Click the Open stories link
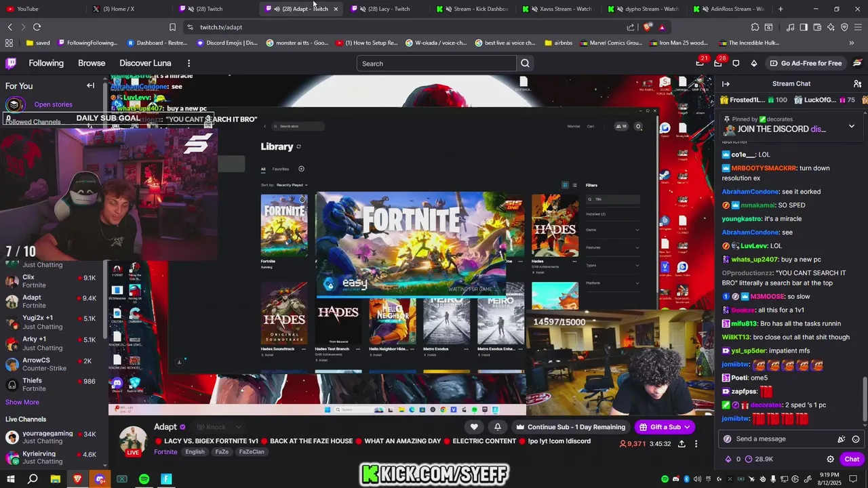 [53, 104]
